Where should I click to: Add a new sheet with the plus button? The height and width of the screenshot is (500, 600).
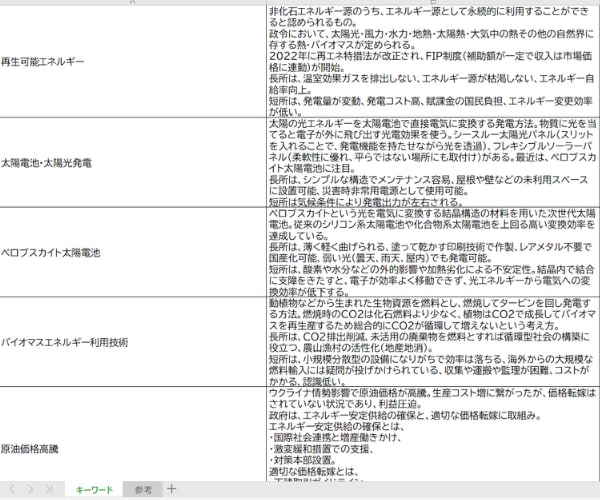171,489
